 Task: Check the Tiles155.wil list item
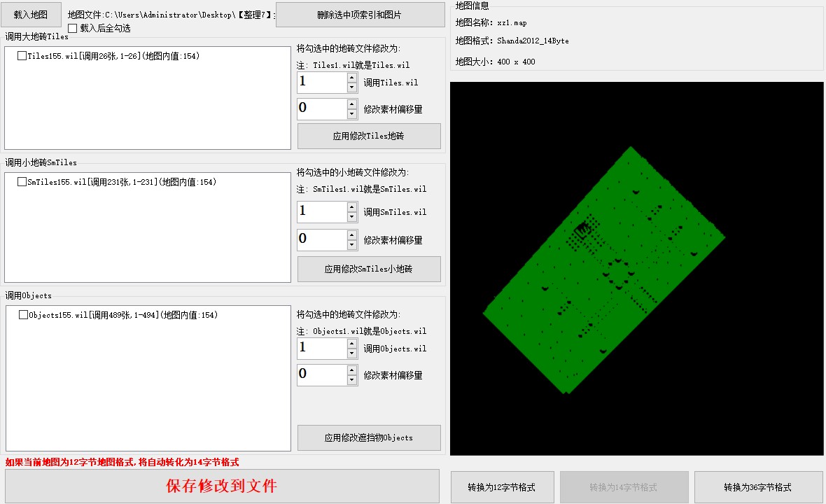[x=22, y=56]
